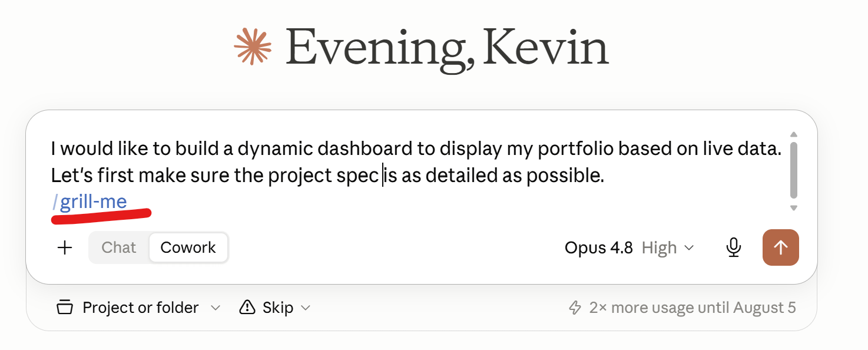This screenshot has height=350, width=868.
Task: Click the scrollbar up arrow in text box
Action: 793,134
